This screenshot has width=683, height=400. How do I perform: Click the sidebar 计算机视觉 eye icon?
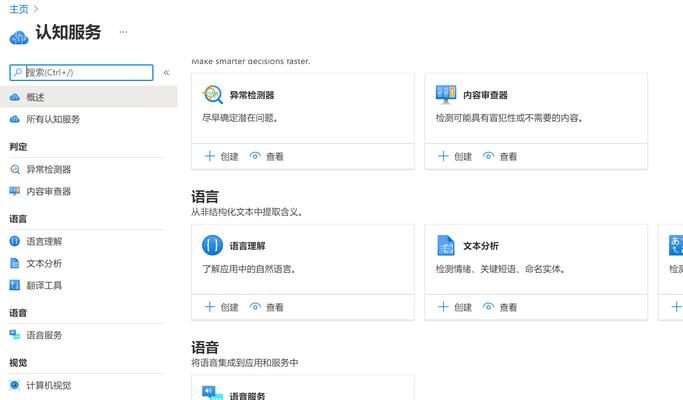15,385
